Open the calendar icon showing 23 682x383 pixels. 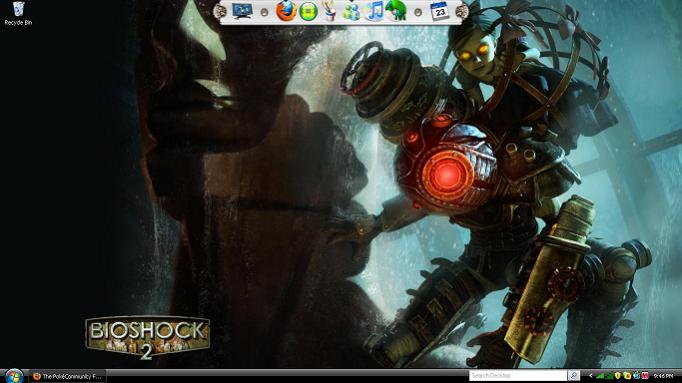click(440, 11)
